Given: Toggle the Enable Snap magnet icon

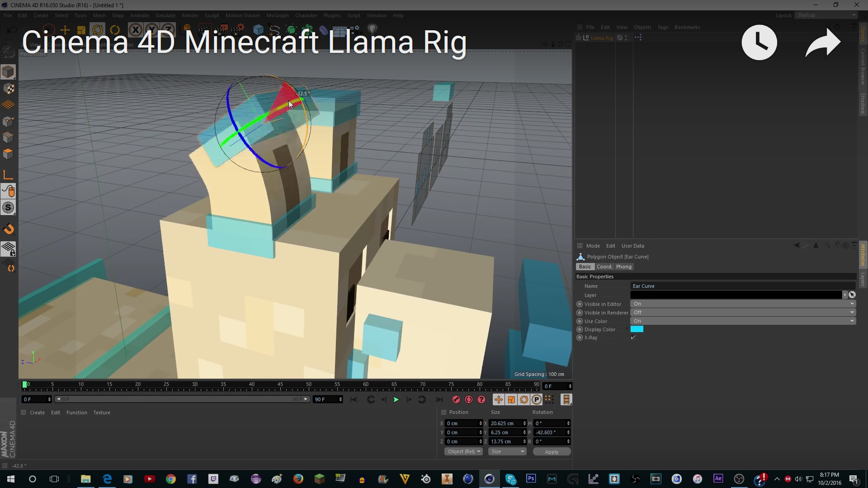Looking at the screenshot, I should pyautogui.click(x=8, y=230).
